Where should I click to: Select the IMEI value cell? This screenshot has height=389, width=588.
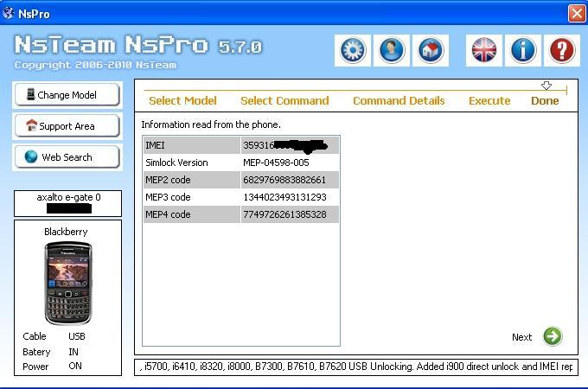coord(290,145)
